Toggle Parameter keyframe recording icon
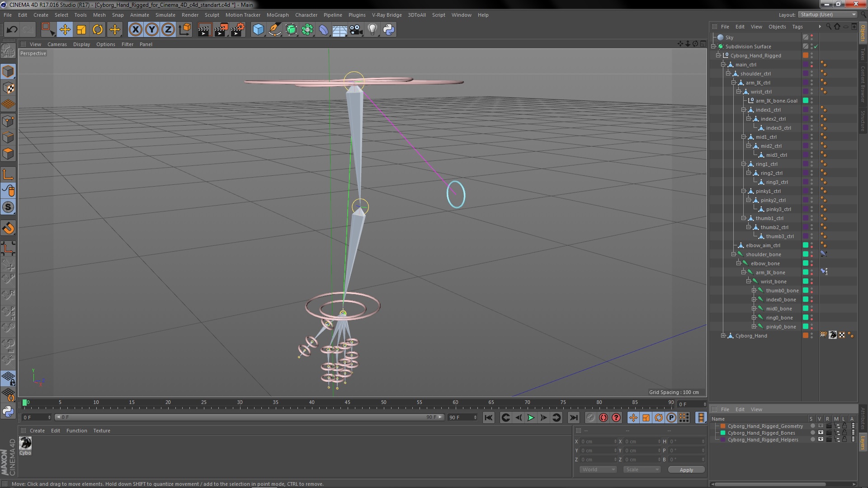 tap(671, 418)
